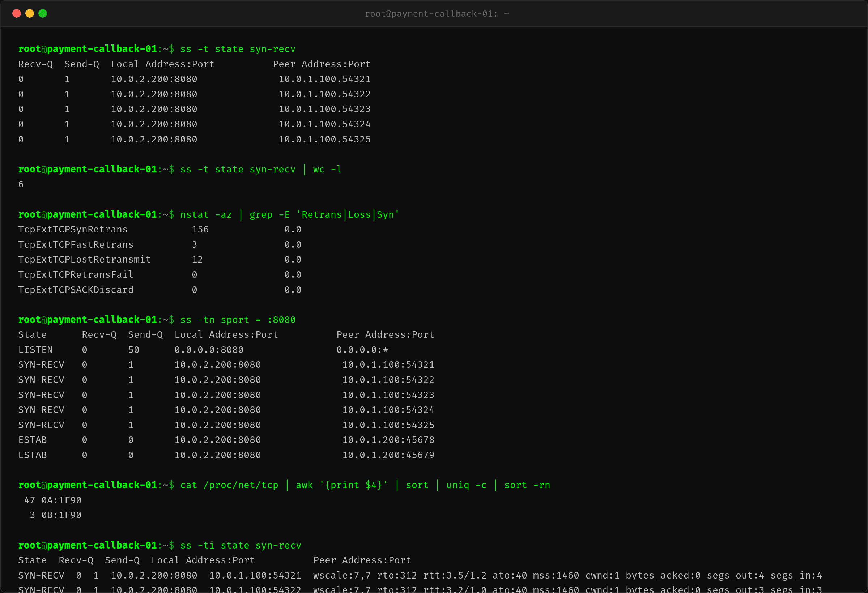Click the TcpExtTCPLostRetransmit counter name
The height and width of the screenshot is (593, 868).
pos(84,260)
